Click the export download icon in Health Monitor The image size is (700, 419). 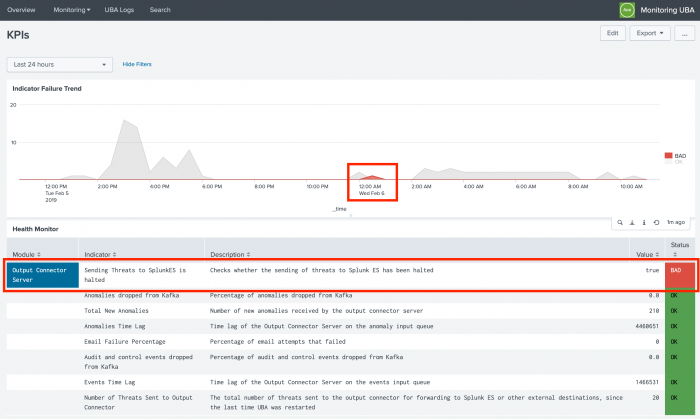coord(632,222)
